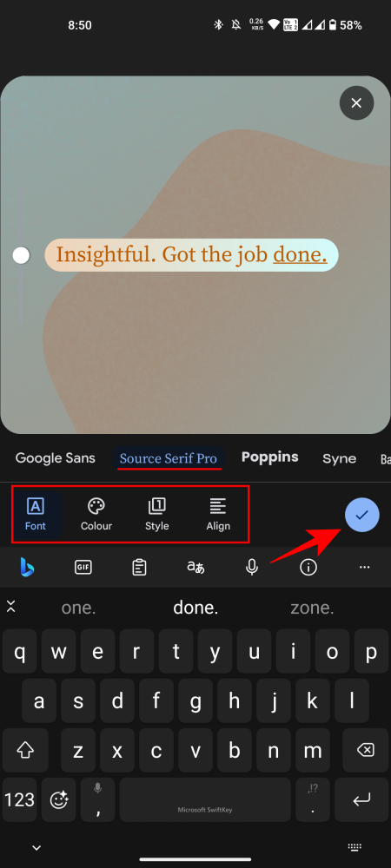
Task: Open GIF search in keyboard toolbar
Action: (83, 567)
